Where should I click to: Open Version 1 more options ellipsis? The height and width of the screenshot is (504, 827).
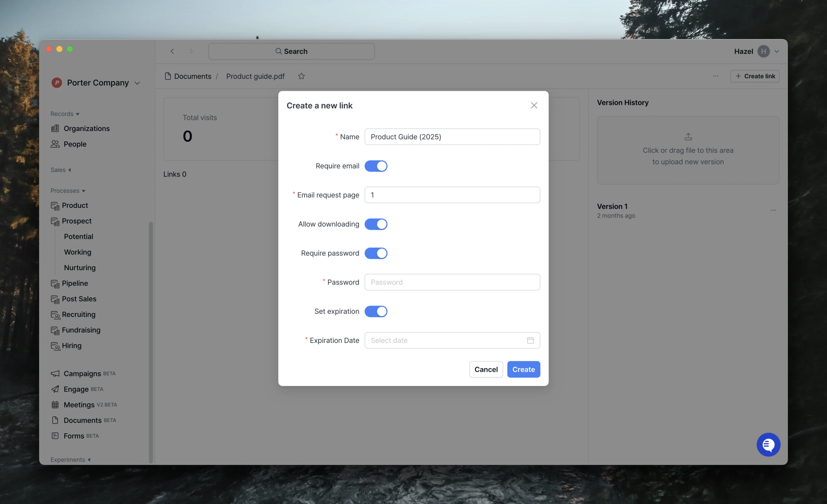(x=773, y=210)
